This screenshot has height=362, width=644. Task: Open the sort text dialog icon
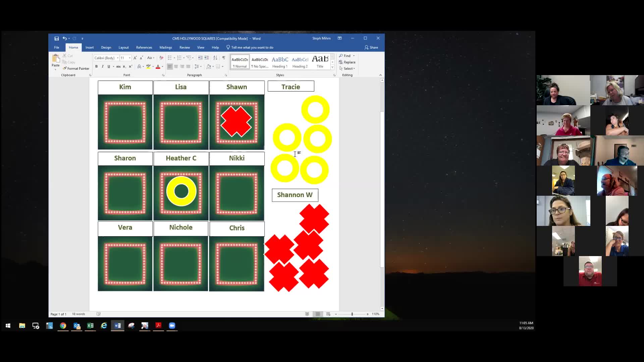[x=215, y=58]
